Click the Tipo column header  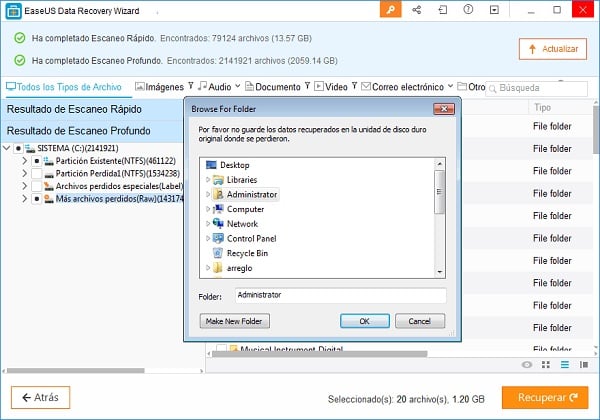(542, 107)
